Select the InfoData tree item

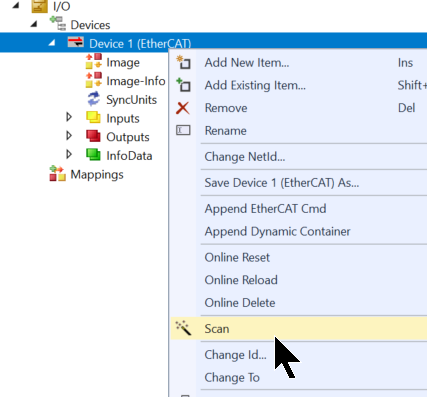click(129, 156)
